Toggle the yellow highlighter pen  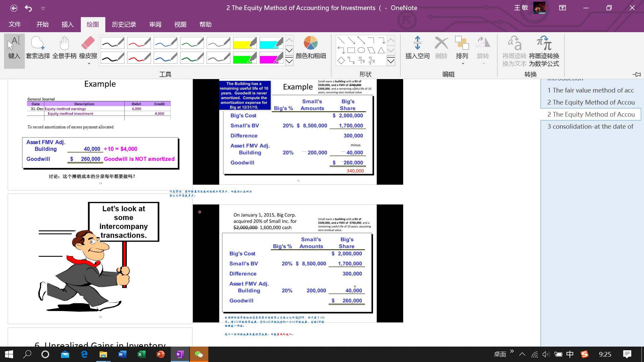click(245, 43)
